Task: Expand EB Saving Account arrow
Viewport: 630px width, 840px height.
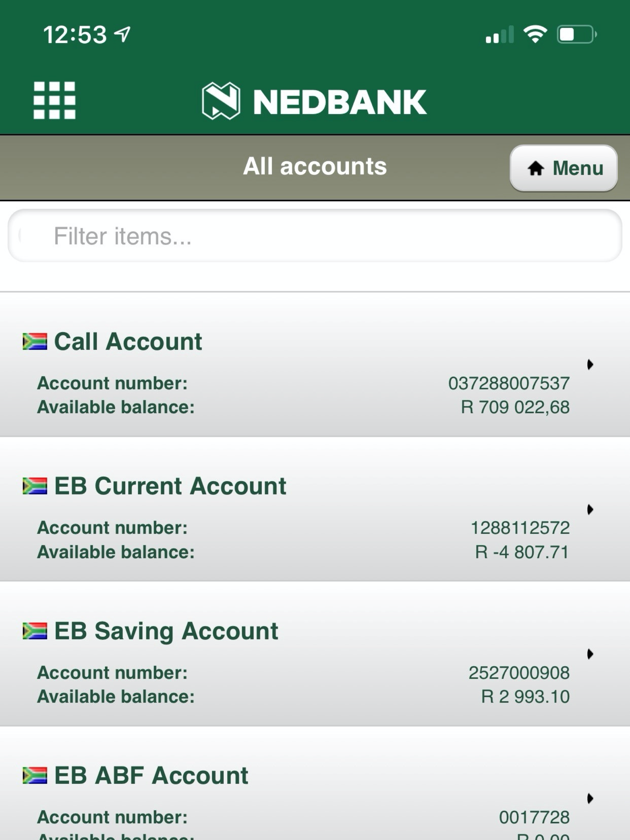Action: click(590, 654)
